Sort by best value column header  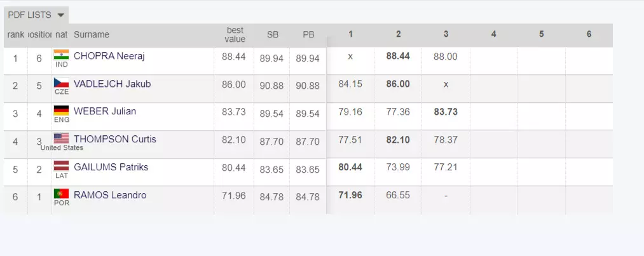coord(235,35)
